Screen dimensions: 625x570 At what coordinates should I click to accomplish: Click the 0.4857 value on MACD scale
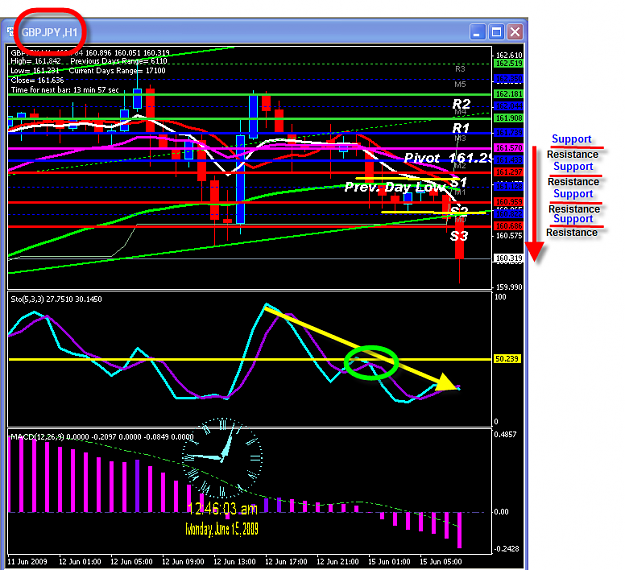[505, 434]
